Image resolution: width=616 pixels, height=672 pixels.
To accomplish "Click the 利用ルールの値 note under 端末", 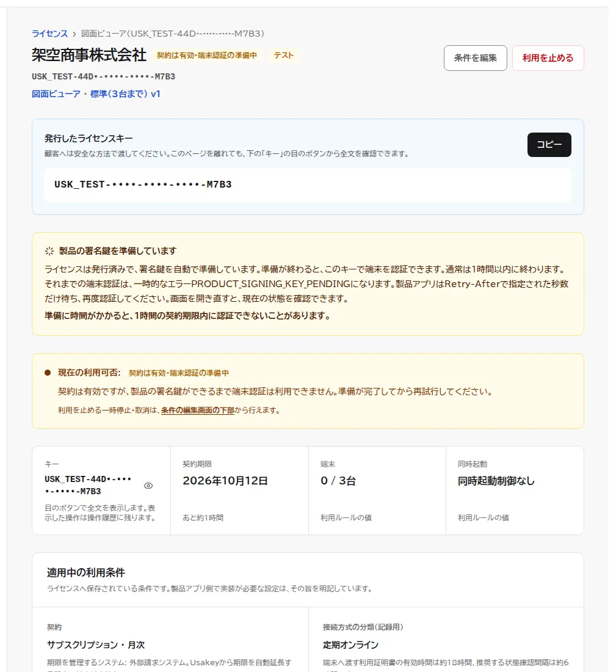I will coord(346,517).
